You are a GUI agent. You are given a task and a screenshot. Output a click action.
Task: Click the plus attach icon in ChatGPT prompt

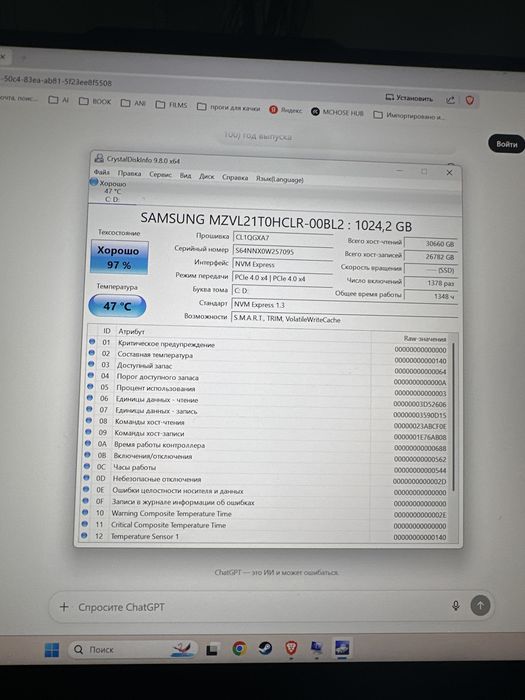[x=64, y=607]
